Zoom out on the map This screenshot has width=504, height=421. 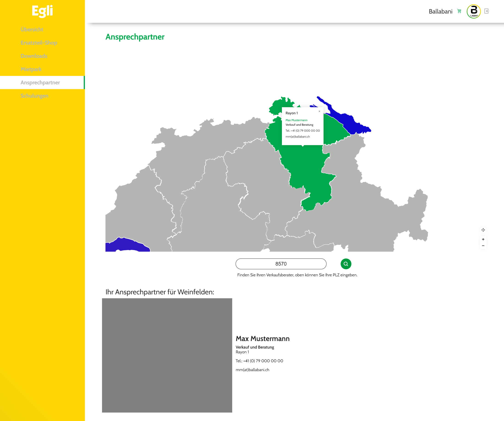click(x=483, y=246)
